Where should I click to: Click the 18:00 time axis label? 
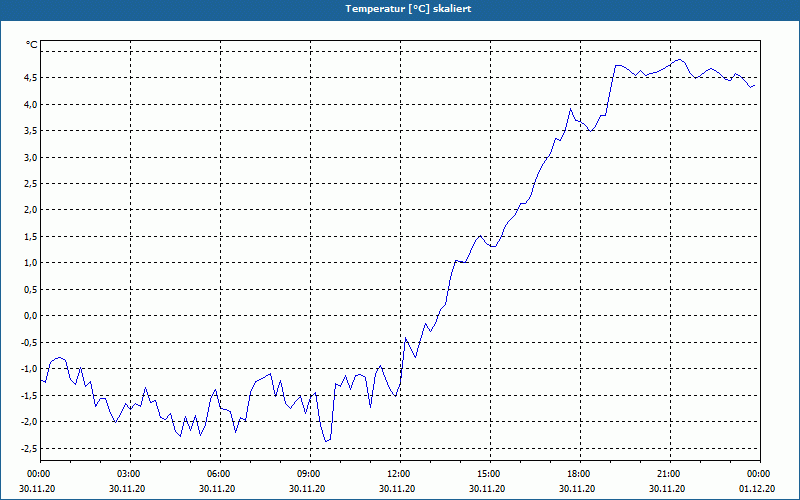point(581,474)
